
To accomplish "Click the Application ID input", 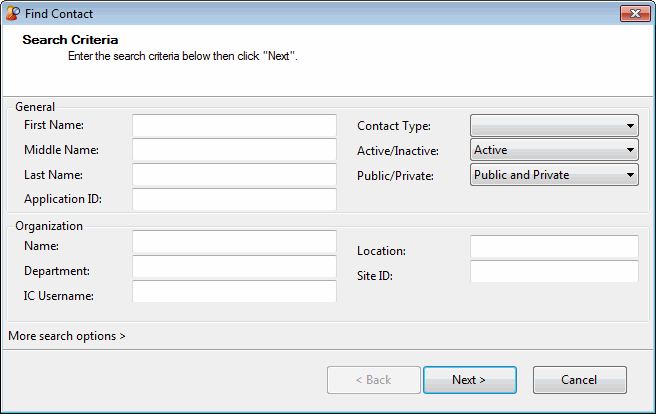I will point(234,199).
